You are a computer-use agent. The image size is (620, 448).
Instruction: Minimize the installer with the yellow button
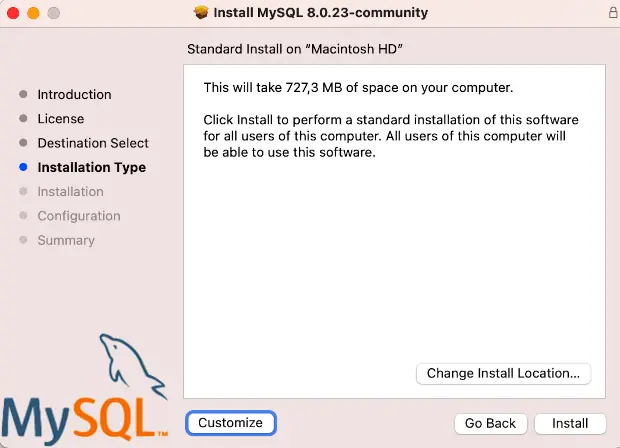click(33, 13)
